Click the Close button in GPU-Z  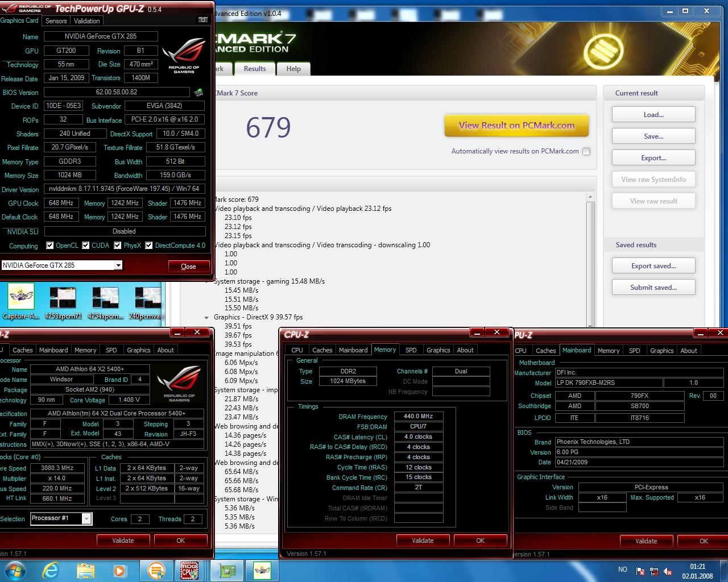[x=188, y=266]
